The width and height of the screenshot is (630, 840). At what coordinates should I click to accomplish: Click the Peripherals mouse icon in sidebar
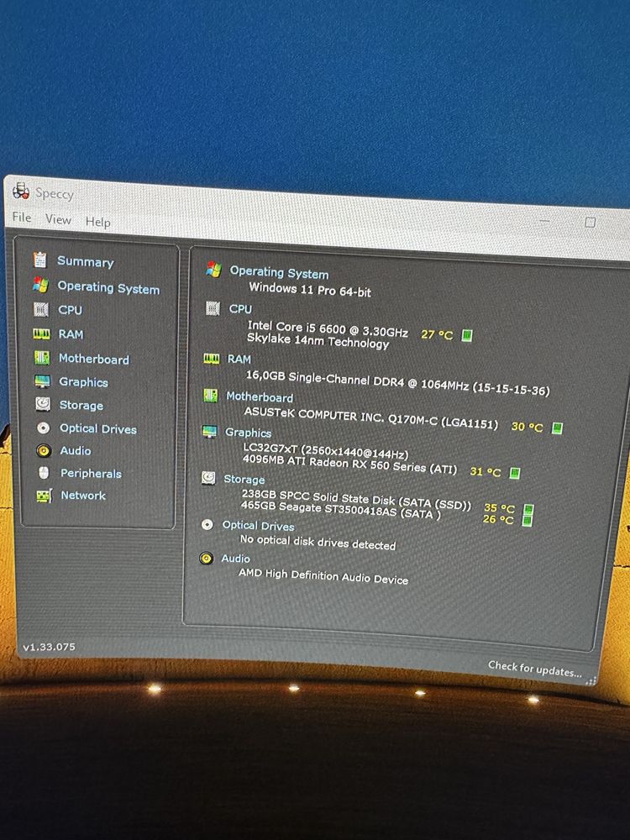click(44, 472)
